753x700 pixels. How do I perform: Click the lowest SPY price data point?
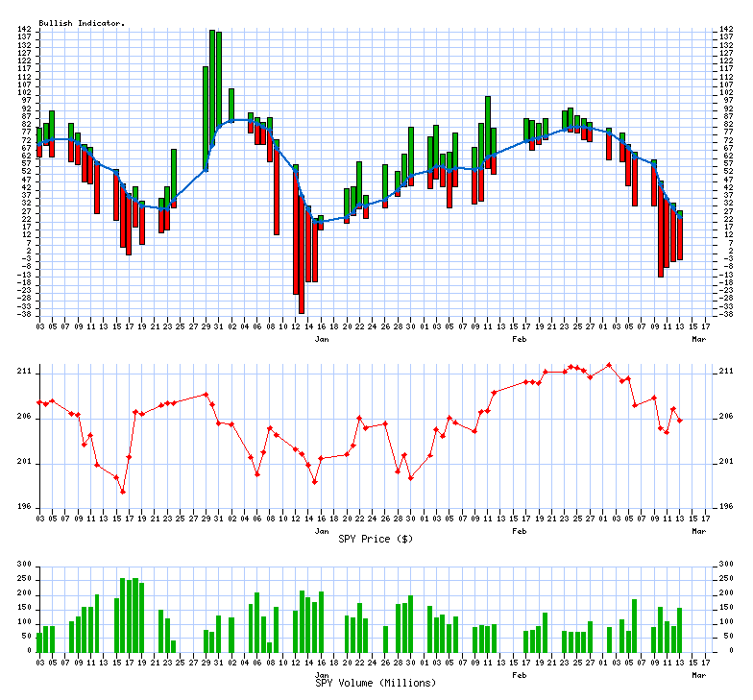coord(123,492)
